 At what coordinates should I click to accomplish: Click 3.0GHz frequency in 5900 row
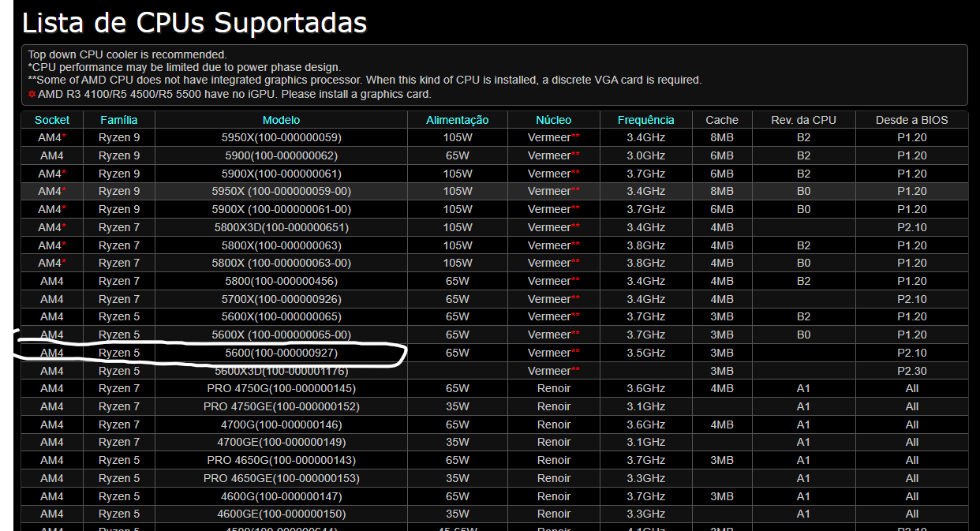click(646, 155)
